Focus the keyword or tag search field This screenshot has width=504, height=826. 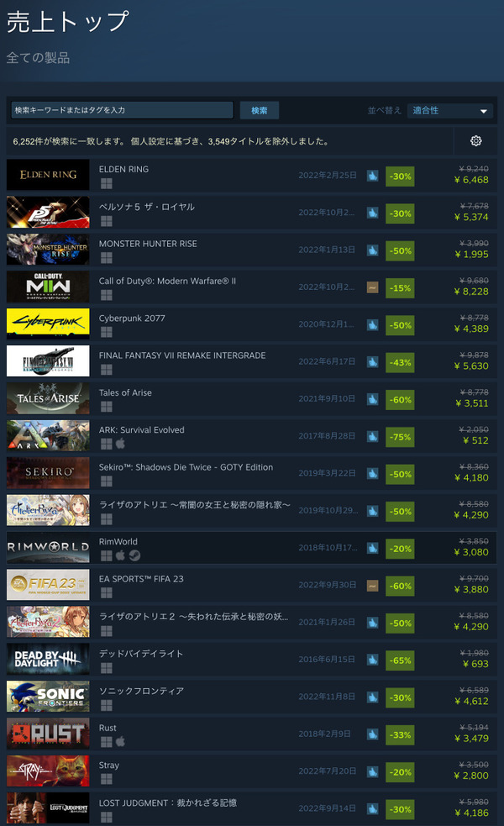click(122, 110)
